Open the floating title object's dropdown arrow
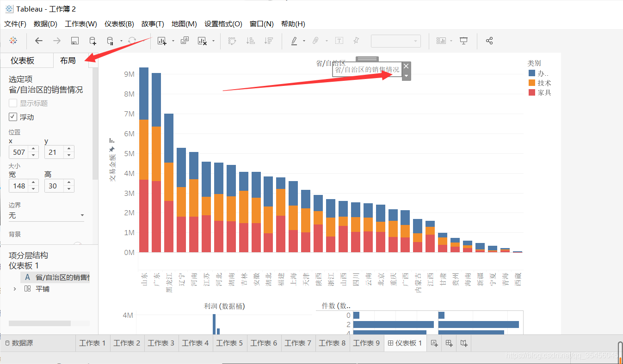Viewport: 623px width, 364px height. (x=406, y=76)
